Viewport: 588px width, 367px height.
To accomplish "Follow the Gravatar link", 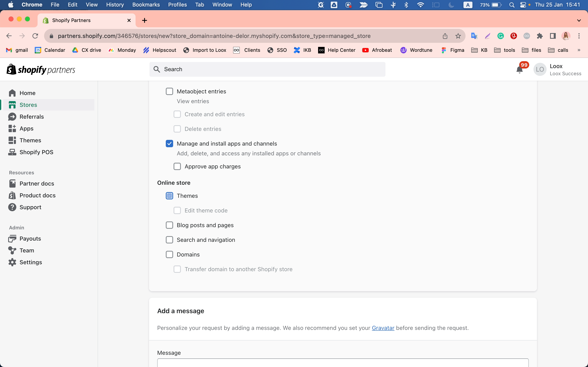I will 383,328.
